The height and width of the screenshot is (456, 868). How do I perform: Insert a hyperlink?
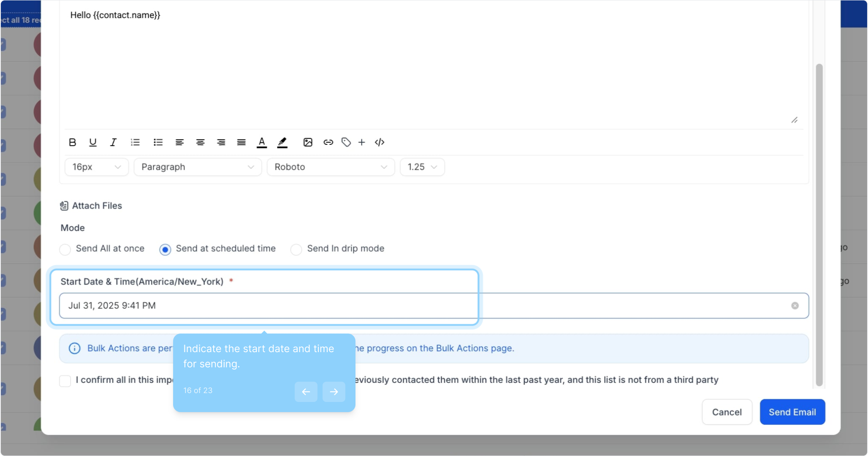click(328, 142)
